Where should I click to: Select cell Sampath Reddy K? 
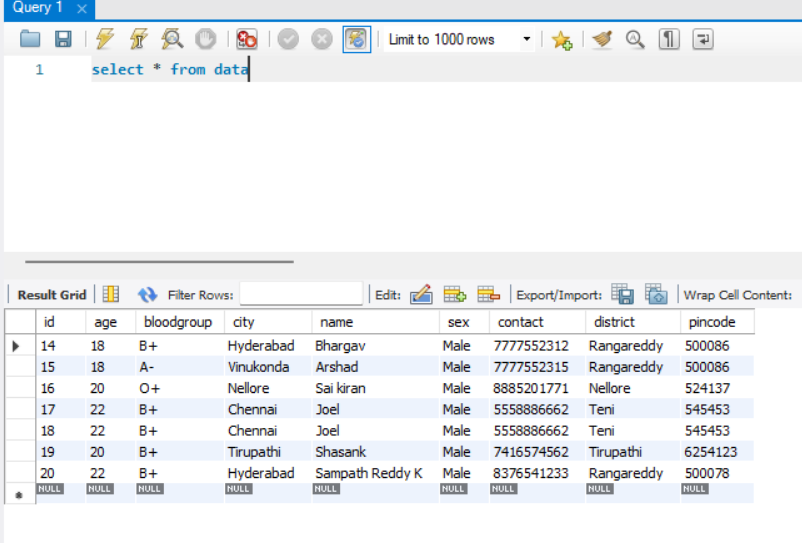(375, 473)
